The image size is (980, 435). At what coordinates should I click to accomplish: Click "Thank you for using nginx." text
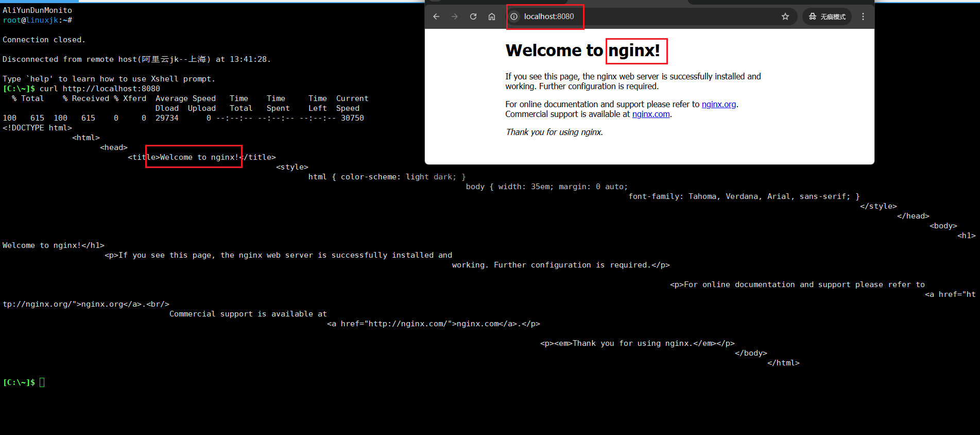(554, 132)
